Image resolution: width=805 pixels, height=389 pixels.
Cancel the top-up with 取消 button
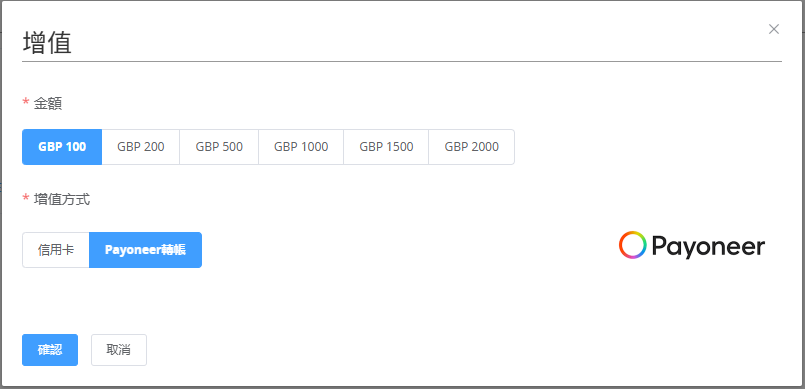point(119,350)
